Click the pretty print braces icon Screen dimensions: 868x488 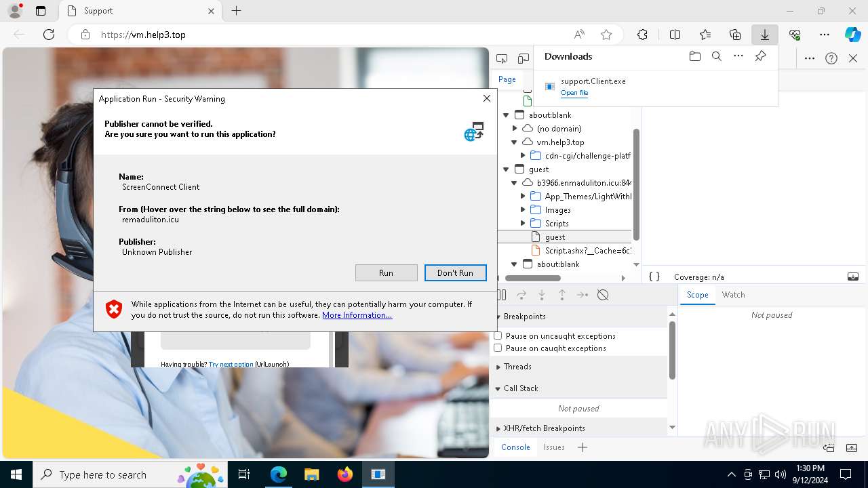(x=654, y=277)
